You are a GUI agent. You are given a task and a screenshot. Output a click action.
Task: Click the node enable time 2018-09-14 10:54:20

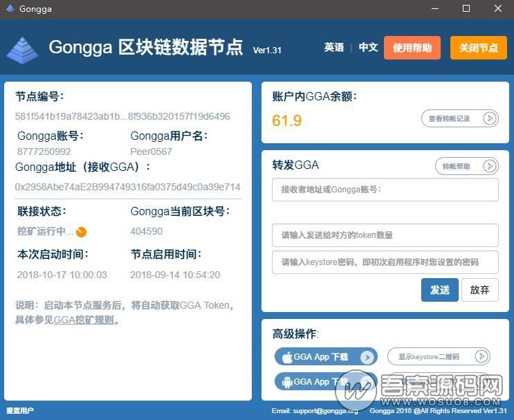click(x=175, y=275)
